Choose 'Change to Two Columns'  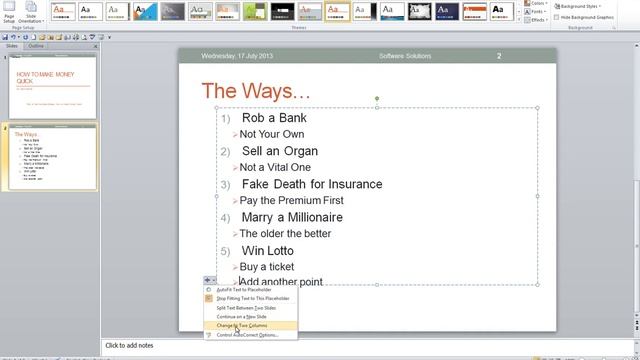click(251, 325)
